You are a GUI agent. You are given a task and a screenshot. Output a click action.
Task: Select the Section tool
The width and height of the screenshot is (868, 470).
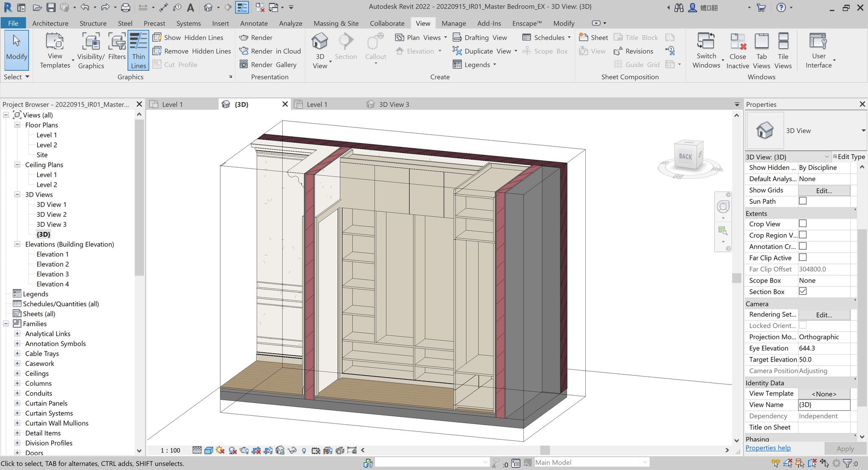[346, 47]
